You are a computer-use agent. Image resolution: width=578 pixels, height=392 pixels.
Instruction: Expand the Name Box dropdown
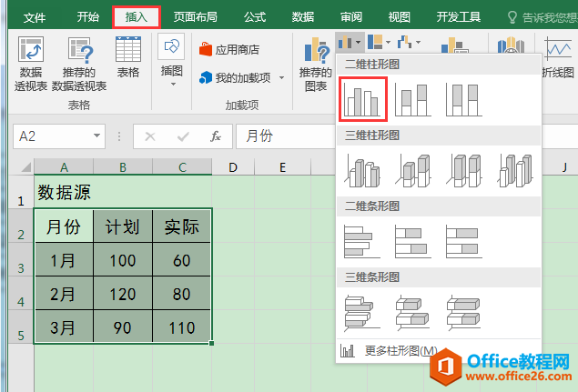point(97,136)
